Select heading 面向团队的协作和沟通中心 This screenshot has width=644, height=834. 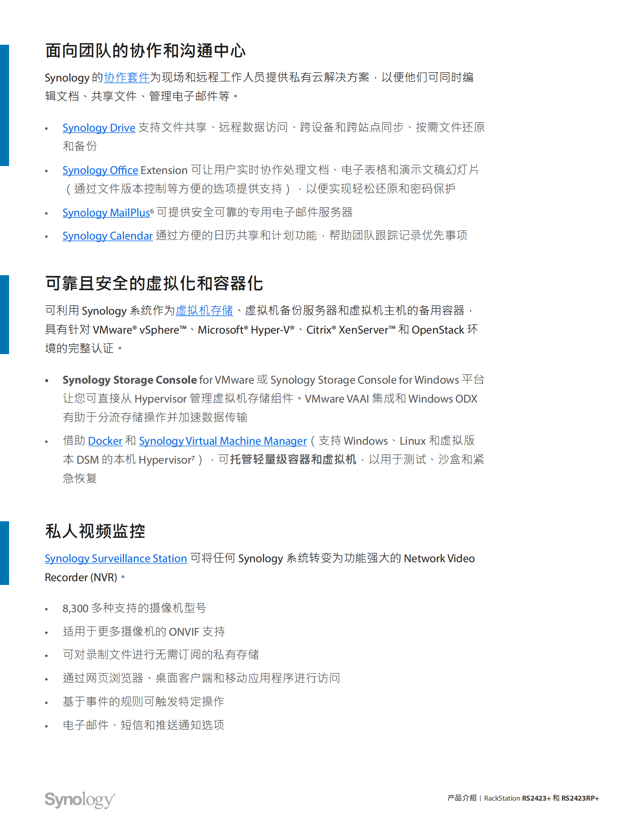click(x=145, y=51)
